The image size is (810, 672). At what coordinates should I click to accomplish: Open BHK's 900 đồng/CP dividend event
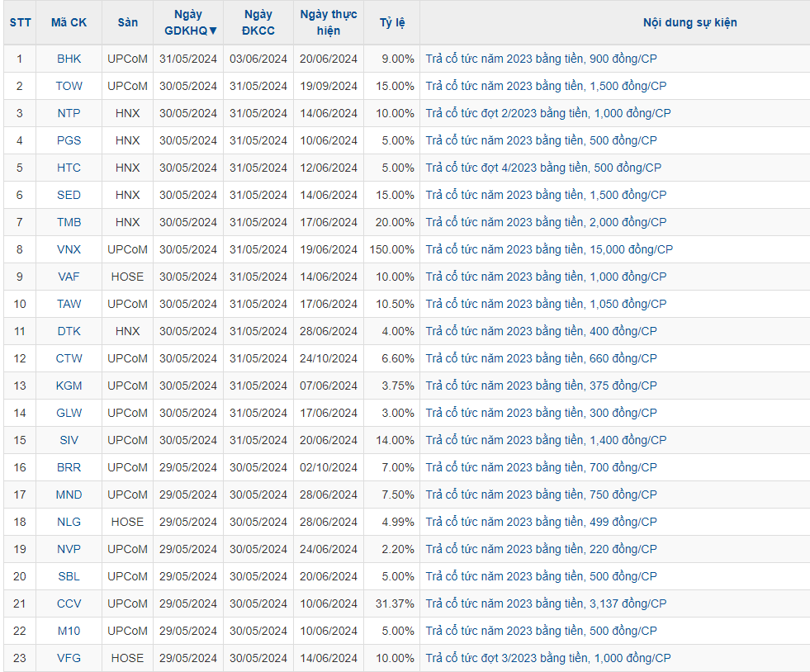coord(541,59)
